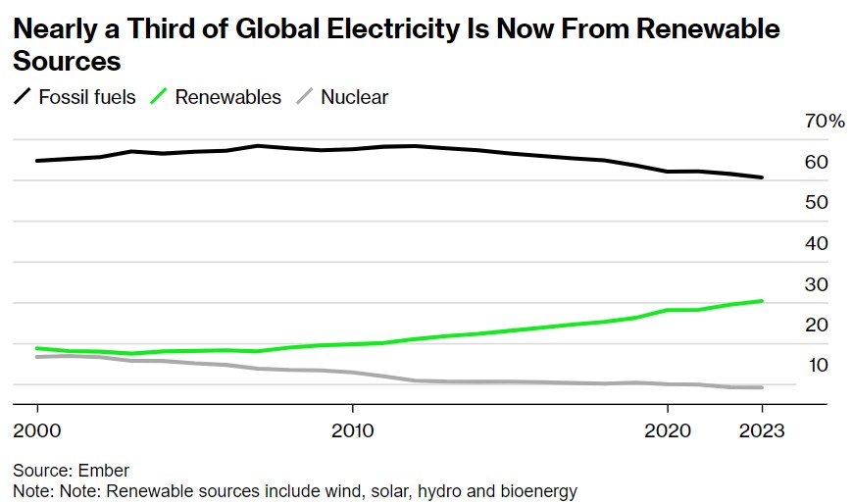This screenshot has height=504, width=852.
Task: Click the green Renewables legend swatch
Action: click(x=158, y=97)
